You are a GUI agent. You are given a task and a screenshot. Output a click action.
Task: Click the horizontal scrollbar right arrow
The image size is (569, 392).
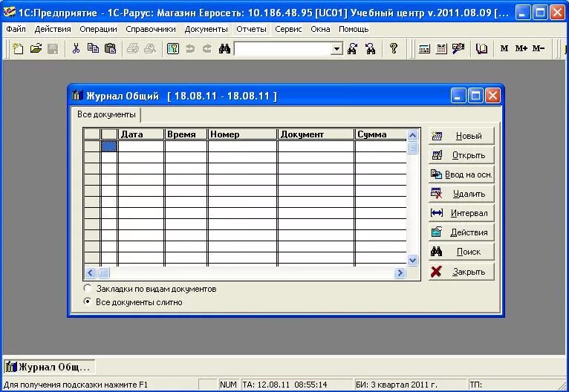click(x=400, y=272)
